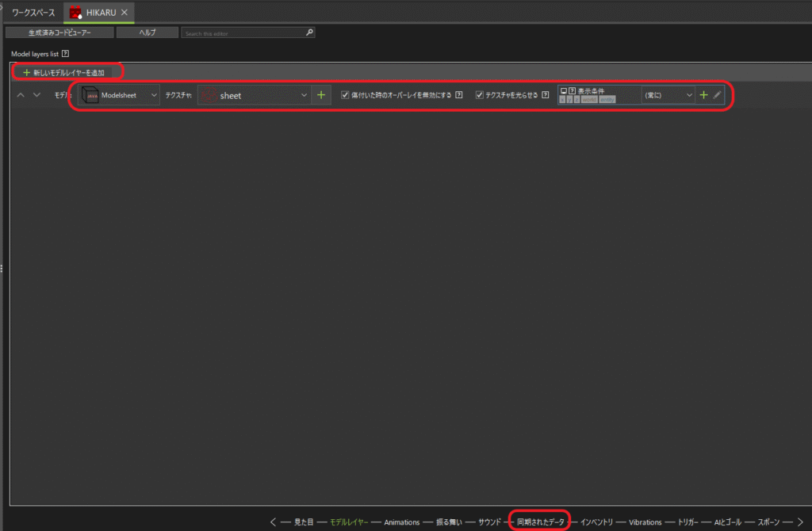Viewport: 812px width, 531px height.
Task: Click the Search this editor field
Action: click(243, 33)
